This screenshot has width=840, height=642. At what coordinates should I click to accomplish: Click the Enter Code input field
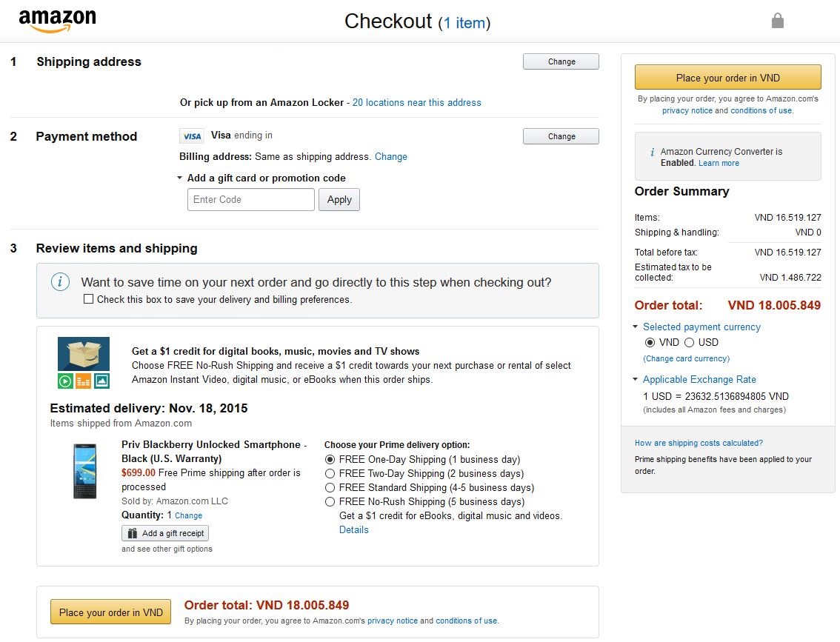click(250, 200)
